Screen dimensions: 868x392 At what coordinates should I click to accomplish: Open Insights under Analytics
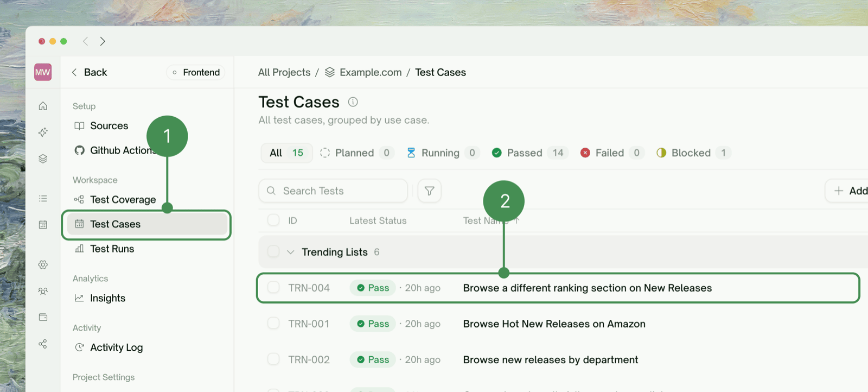click(100, 298)
